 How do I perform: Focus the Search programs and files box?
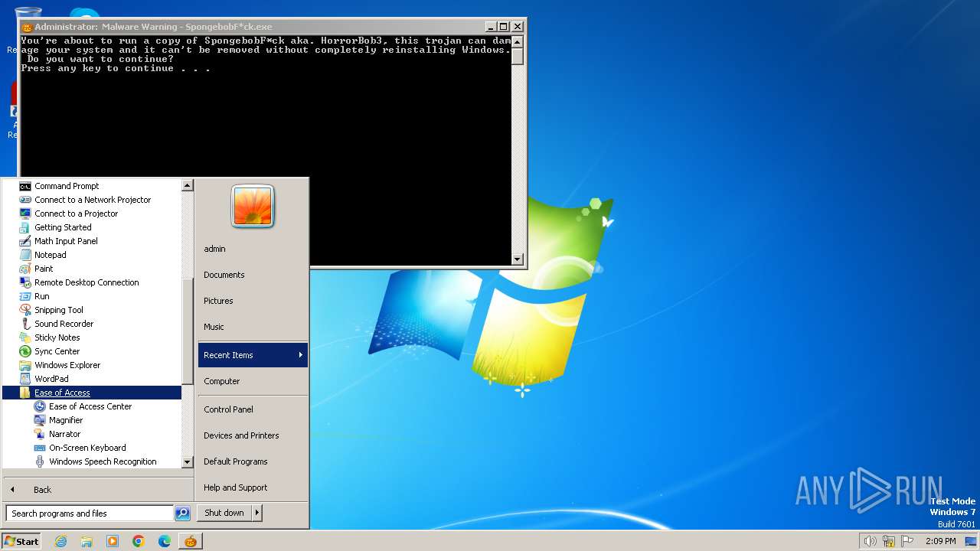pos(90,514)
